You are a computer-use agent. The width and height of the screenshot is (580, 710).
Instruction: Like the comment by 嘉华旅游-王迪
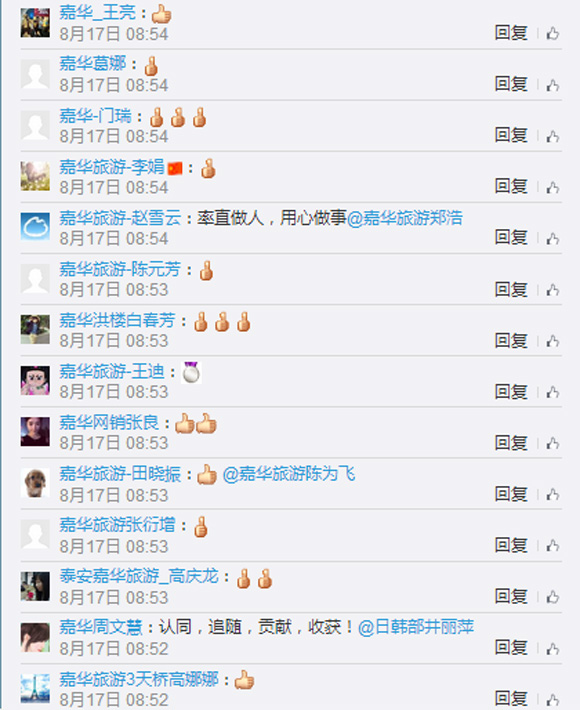coord(552,392)
